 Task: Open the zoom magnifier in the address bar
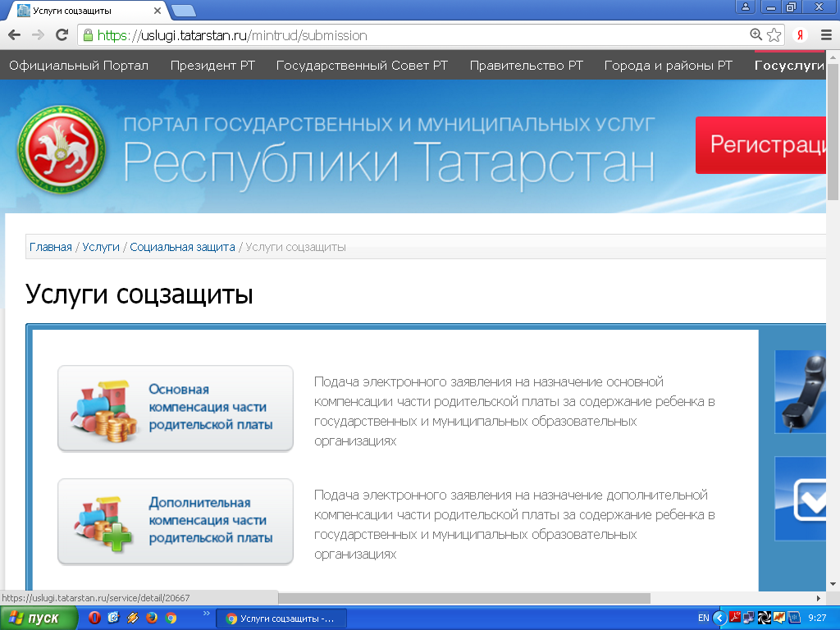[x=756, y=35]
